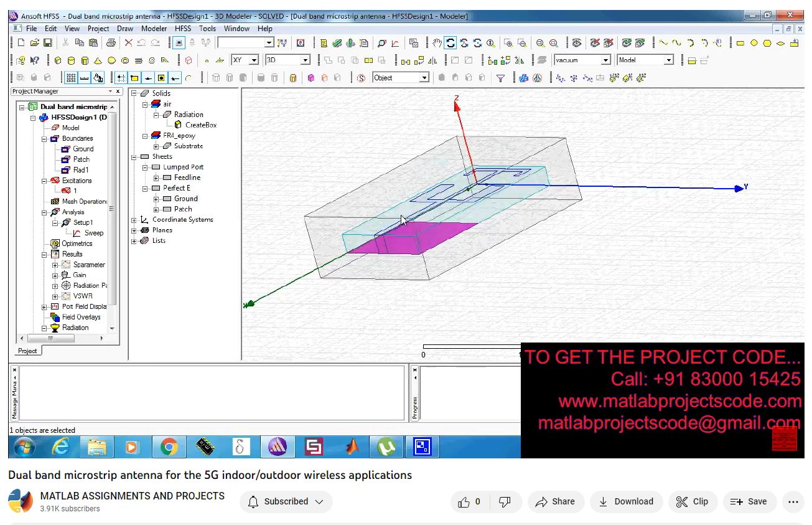Open MATLAB ASSIGNMENTS AND PROJECTS channel link
The image size is (812, 525).
132,496
